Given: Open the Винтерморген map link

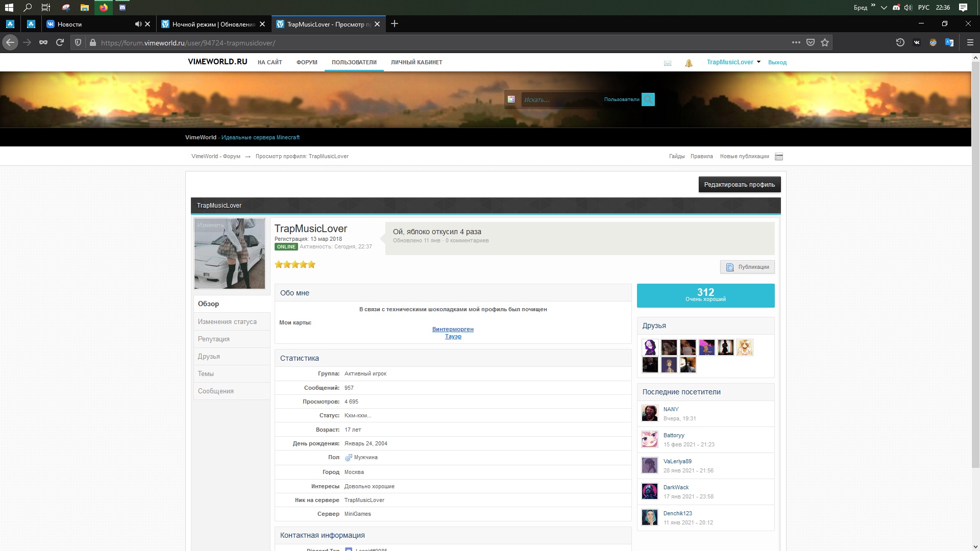Looking at the screenshot, I should click(x=453, y=329).
